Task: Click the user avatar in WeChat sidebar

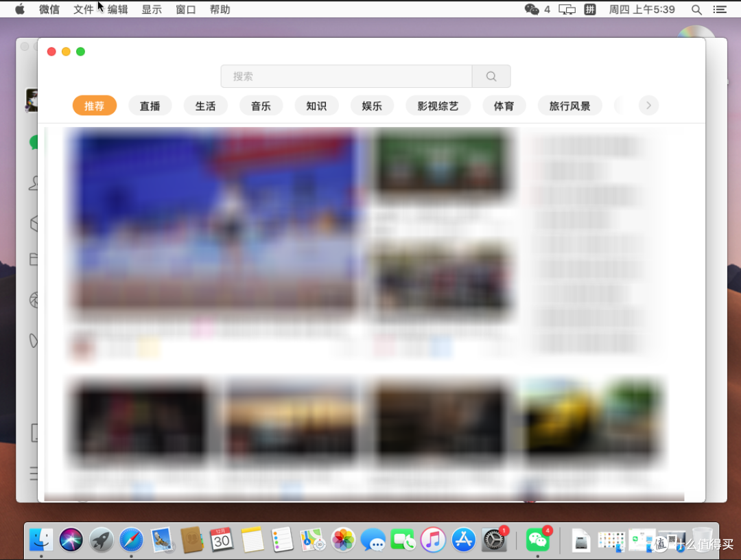Action: 32,100
